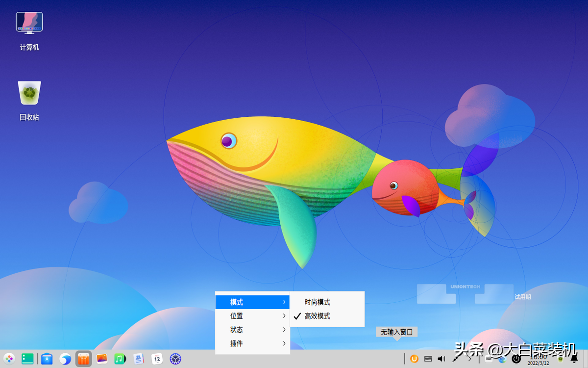Open the Calendar showing 12
Image resolution: width=588 pixels, height=368 pixels.
tap(157, 359)
